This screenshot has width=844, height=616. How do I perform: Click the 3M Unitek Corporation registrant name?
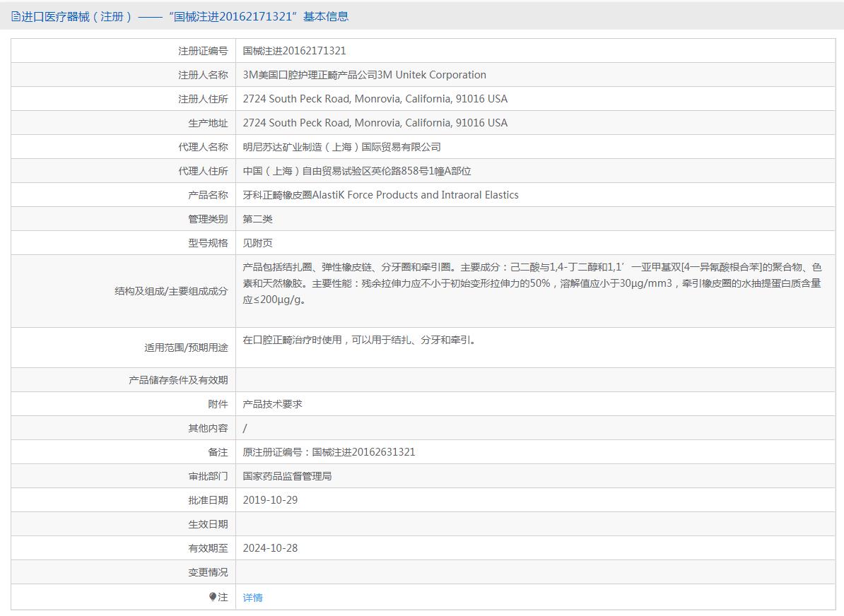click(365, 75)
